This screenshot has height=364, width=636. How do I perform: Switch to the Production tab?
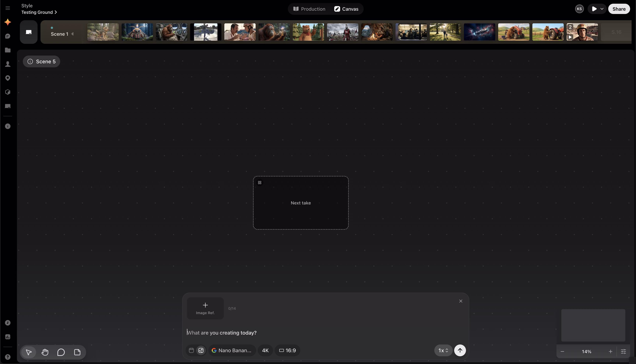pos(309,9)
